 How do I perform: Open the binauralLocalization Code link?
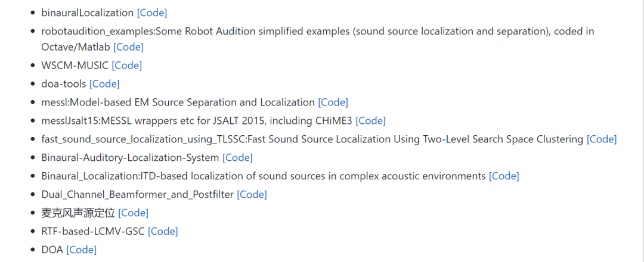152,13
